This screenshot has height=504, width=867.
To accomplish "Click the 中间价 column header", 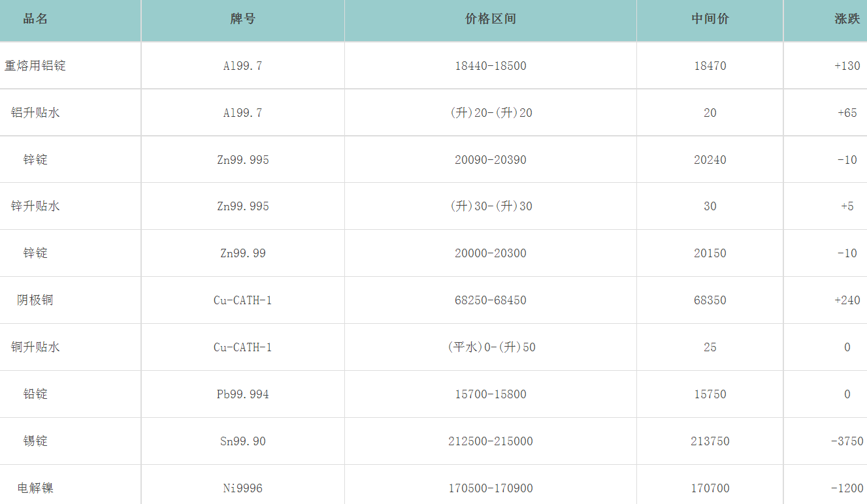I will click(710, 19).
